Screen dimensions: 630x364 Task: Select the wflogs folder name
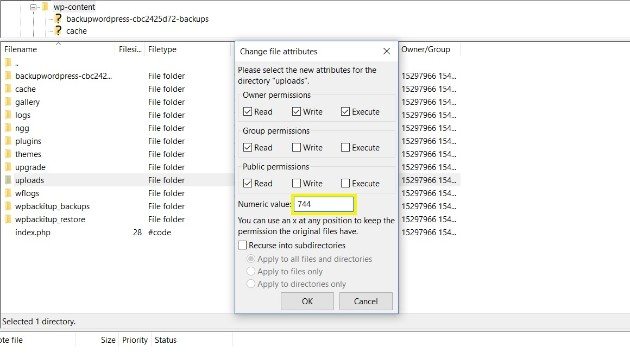click(27, 193)
